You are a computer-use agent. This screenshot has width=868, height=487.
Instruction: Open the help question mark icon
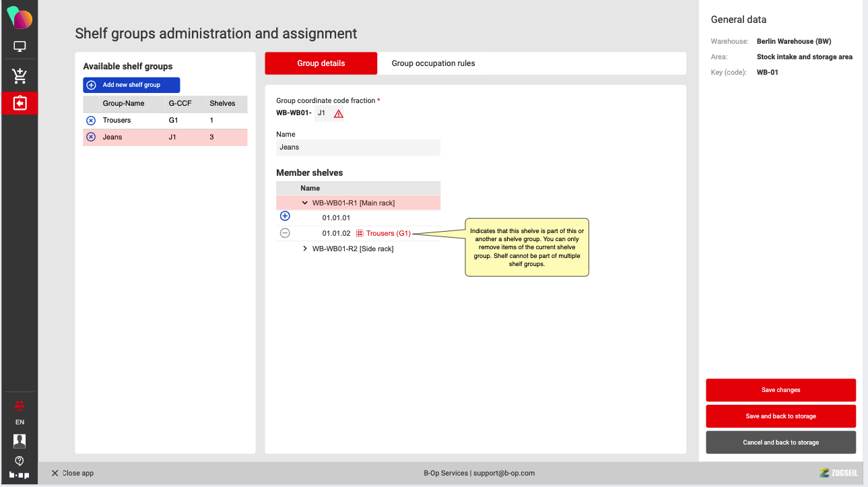coord(20,461)
